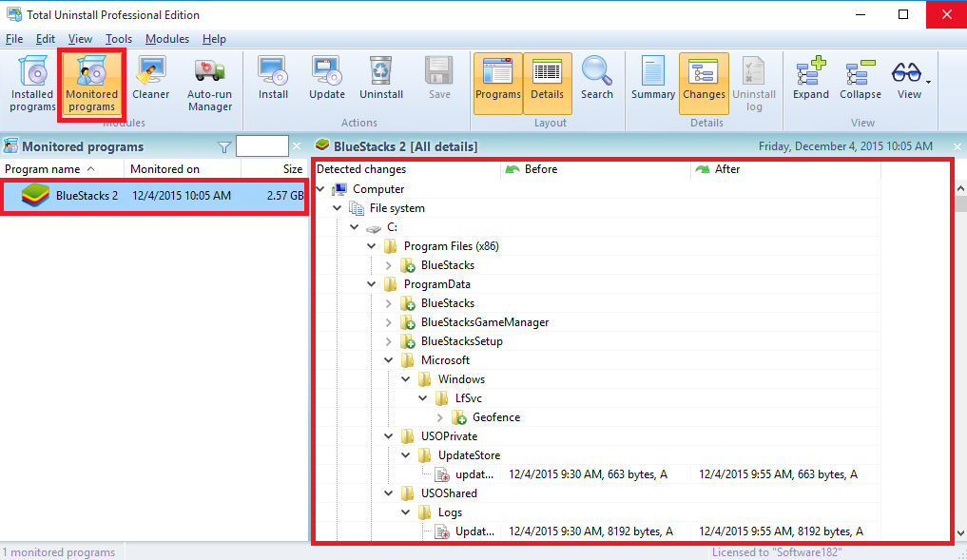Expand the BlueStacksSetup folder
Viewport: 967px width, 560px height.
(389, 341)
